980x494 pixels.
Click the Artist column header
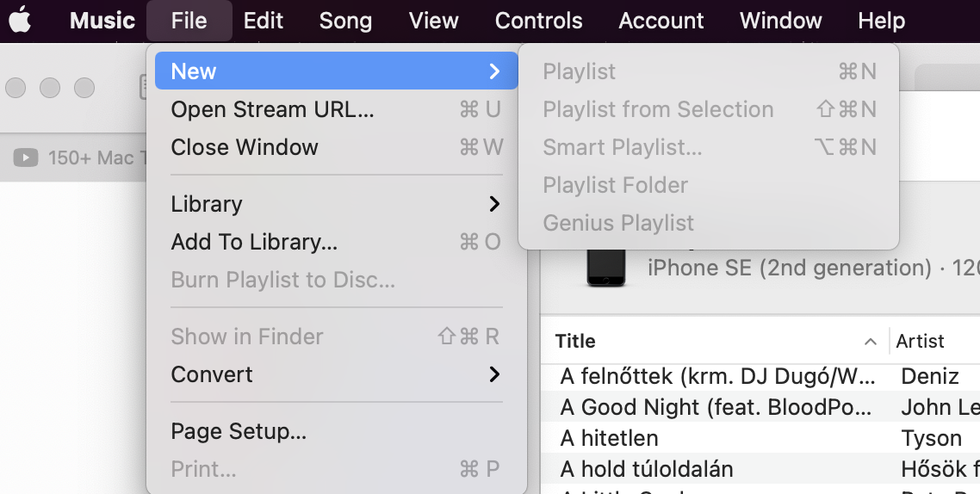(x=921, y=342)
